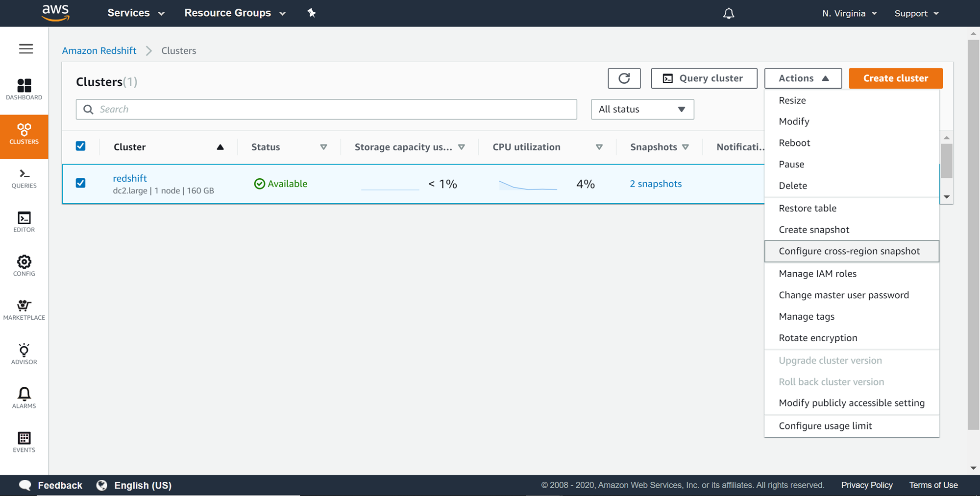980x496 pixels.
Task: Open the All status filter dropdown
Action: coord(642,109)
